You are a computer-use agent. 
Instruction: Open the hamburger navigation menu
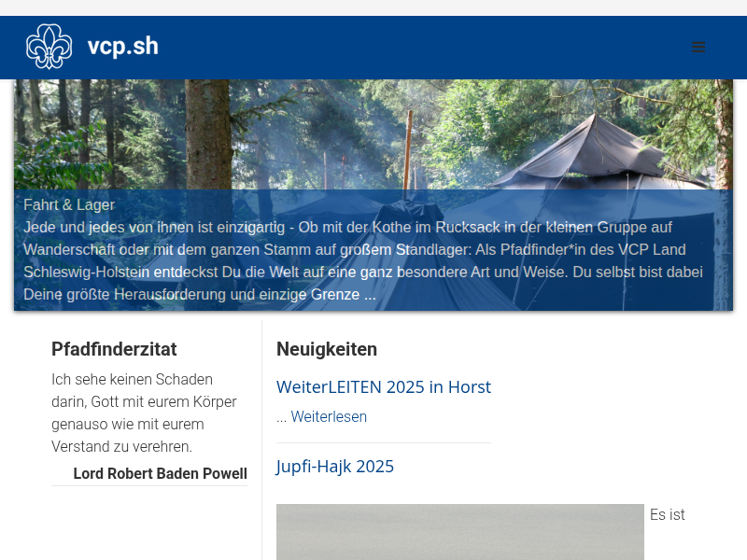point(698,47)
